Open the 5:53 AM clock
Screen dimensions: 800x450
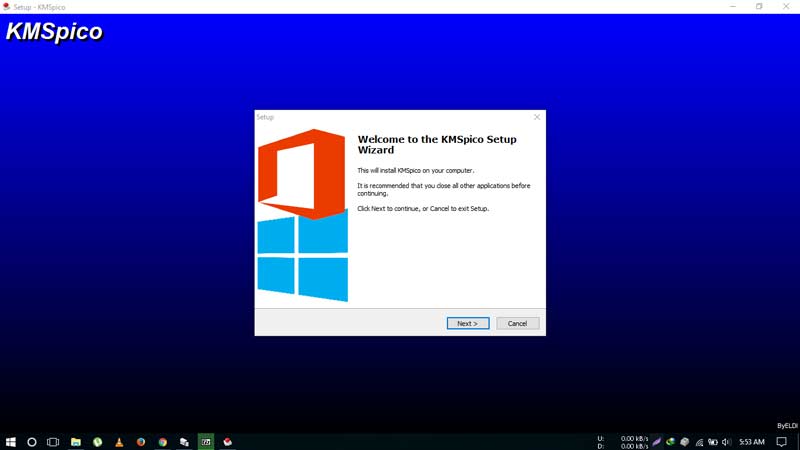point(752,442)
